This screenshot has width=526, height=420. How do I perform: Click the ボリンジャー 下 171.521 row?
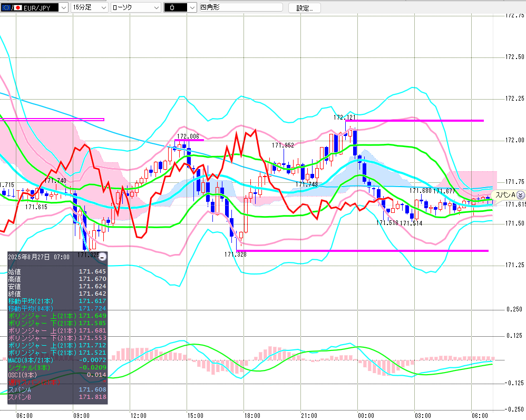point(57,353)
